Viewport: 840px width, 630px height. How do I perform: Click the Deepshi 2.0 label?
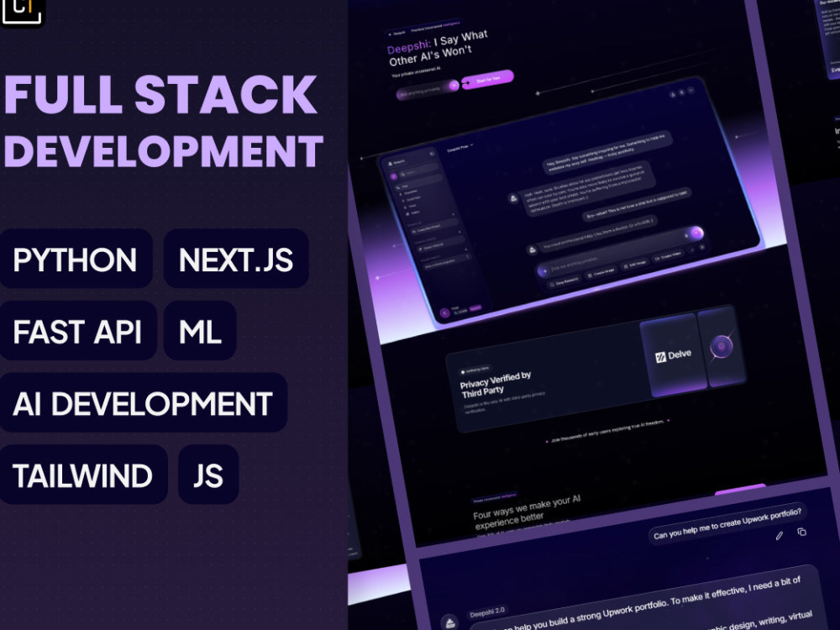coord(486,612)
